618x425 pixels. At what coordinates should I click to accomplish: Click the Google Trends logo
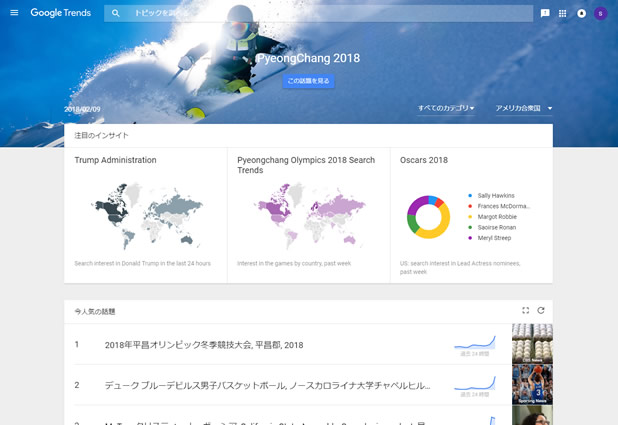click(61, 13)
